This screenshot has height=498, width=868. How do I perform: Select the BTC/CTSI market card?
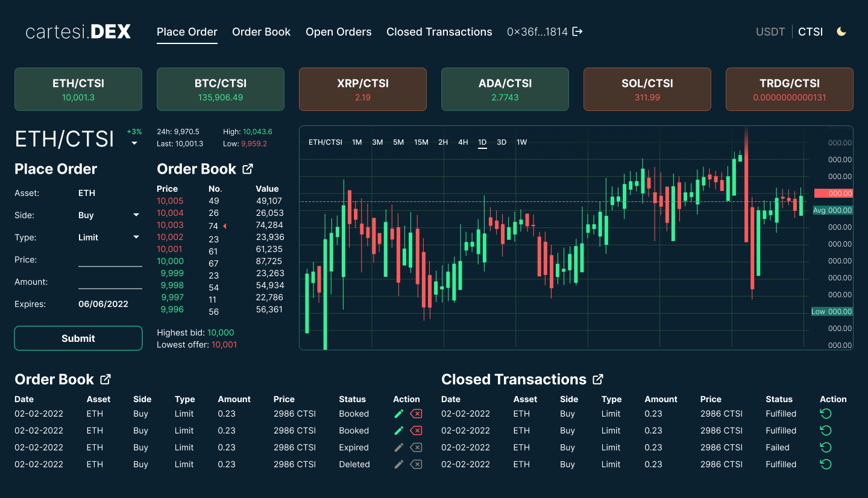pos(221,89)
